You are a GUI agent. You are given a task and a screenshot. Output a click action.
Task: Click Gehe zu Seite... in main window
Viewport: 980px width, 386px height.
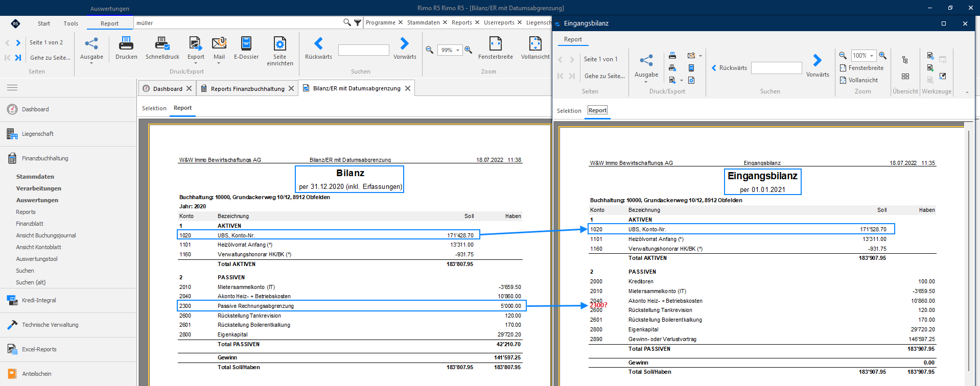point(50,58)
